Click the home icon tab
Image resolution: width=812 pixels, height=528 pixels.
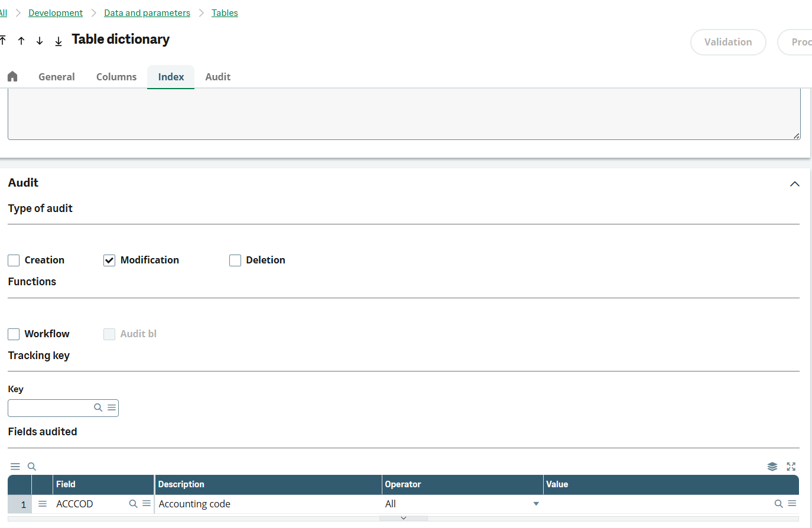(x=12, y=77)
